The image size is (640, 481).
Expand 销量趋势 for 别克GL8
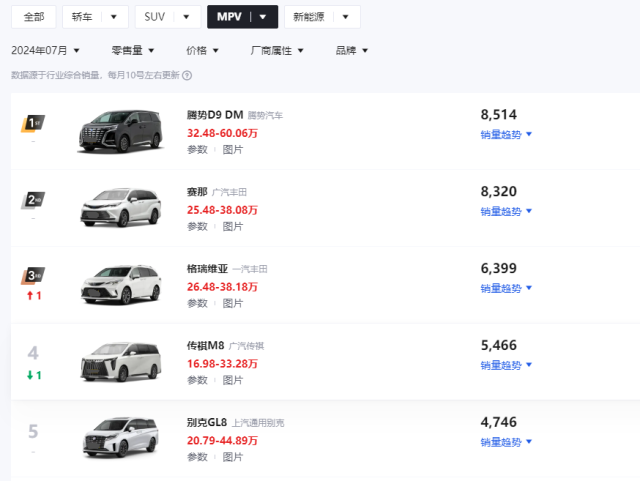point(506,441)
